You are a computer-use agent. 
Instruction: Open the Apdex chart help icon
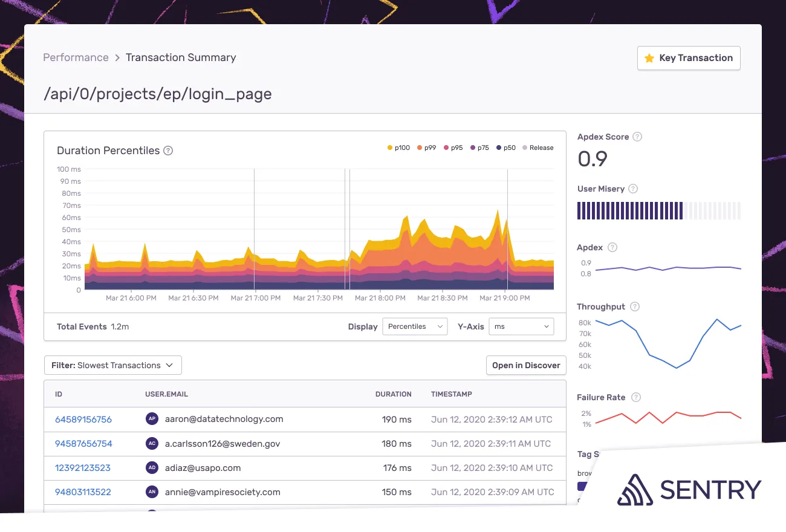pyautogui.click(x=612, y=247)
